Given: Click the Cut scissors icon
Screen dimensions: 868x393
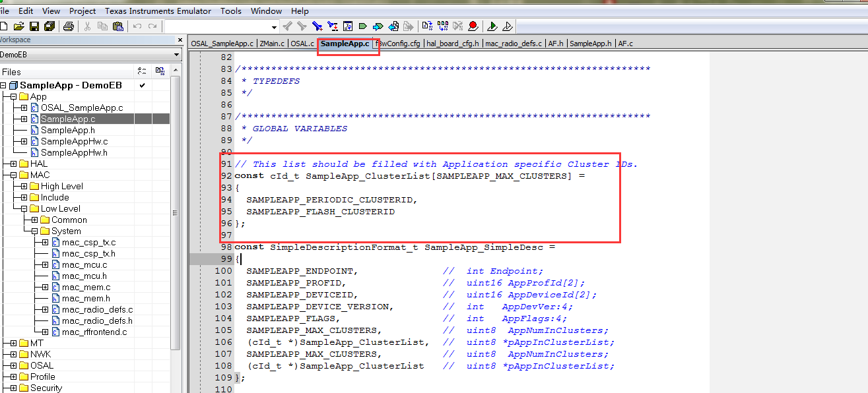Looking at the screenshot, I should 87,26.
